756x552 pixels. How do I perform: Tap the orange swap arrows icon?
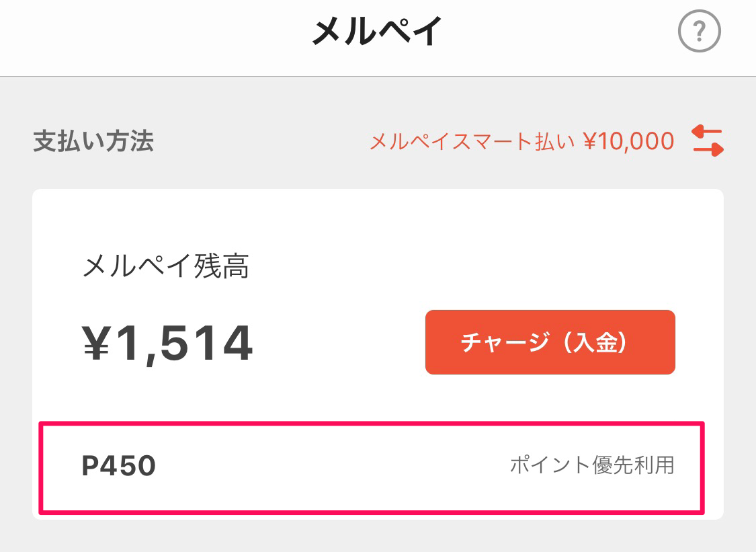click(707, 141)
